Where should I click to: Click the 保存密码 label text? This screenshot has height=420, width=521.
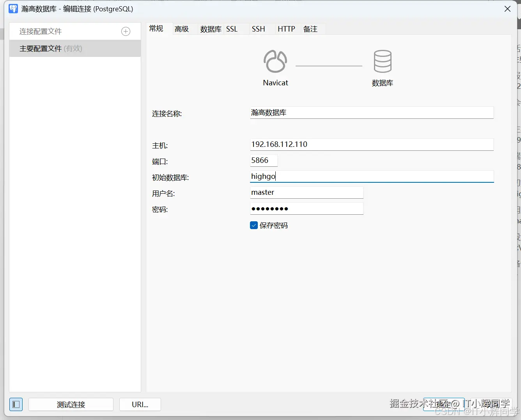click(x=274, y=226)
